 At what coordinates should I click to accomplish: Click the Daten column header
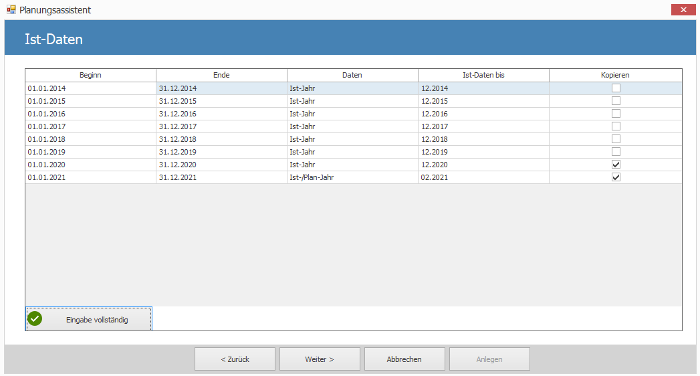[x=353, y=75]
